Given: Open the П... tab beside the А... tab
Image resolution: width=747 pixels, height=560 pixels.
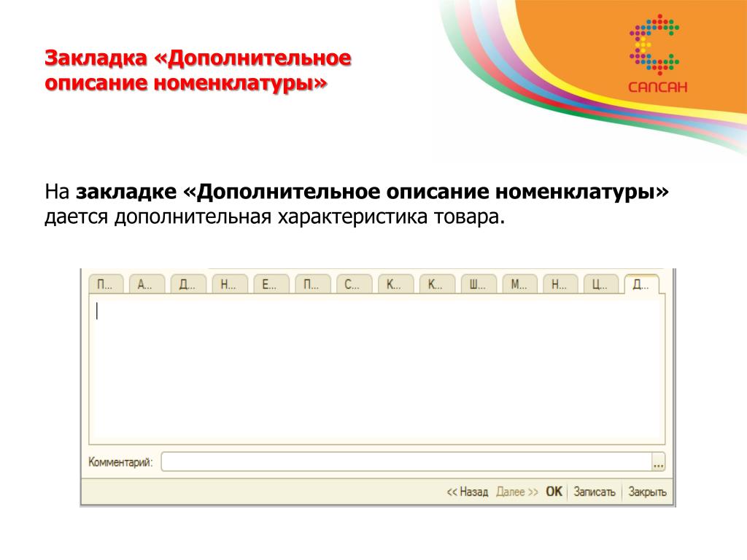Looking at the screenshot, I should click(106, 284).
